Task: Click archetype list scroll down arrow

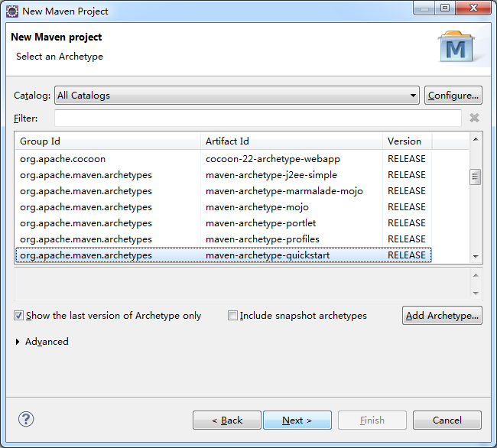Action: (x=476, y=257)
